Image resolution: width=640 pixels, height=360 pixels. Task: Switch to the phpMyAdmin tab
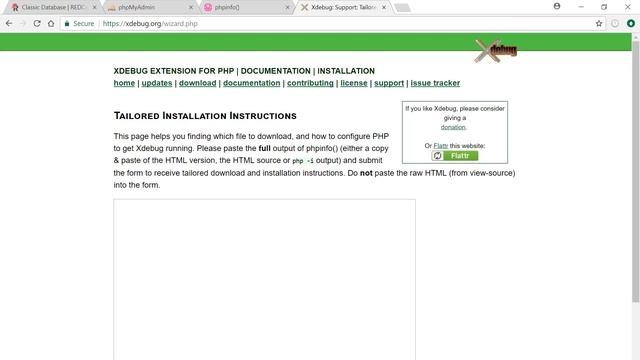(149, 7)
